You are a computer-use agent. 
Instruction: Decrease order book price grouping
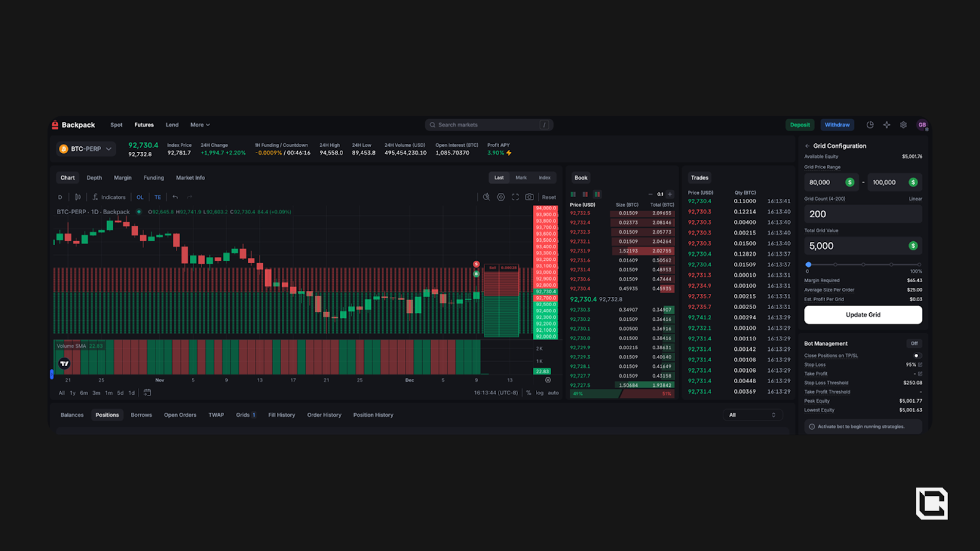click(x=650, y=194)
